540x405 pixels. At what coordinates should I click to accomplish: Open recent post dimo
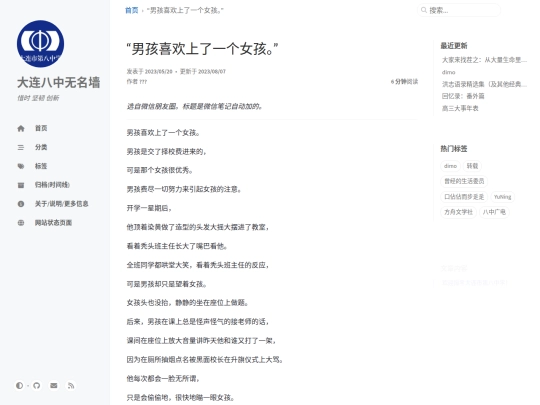tap(448, 72)
